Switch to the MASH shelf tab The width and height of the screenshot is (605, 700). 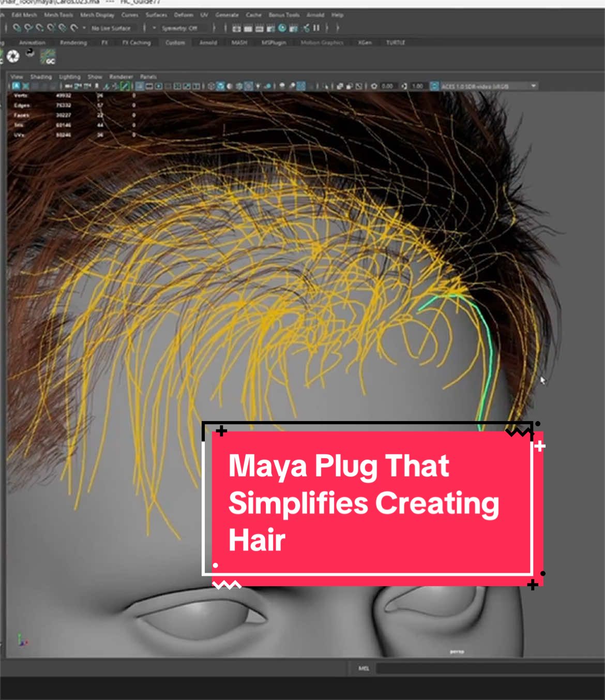coord(239,43)
